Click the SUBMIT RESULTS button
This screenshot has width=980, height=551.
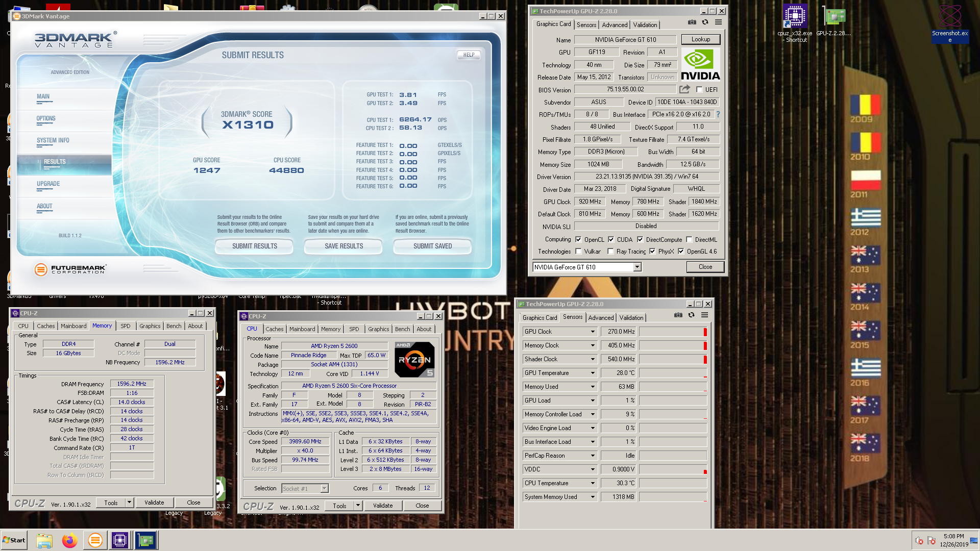(x=254, y=246)
